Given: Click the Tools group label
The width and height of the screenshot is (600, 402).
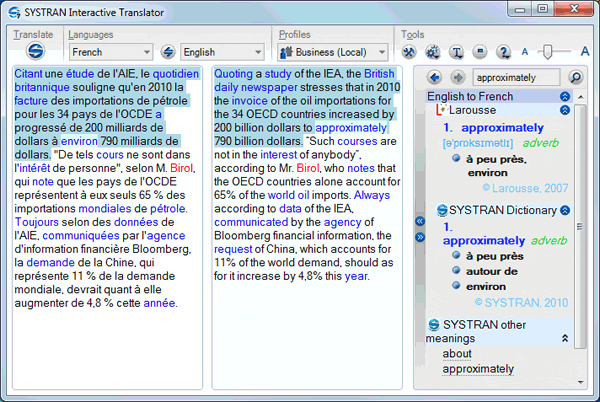Looking at the screenshot, I should (412, 35).
